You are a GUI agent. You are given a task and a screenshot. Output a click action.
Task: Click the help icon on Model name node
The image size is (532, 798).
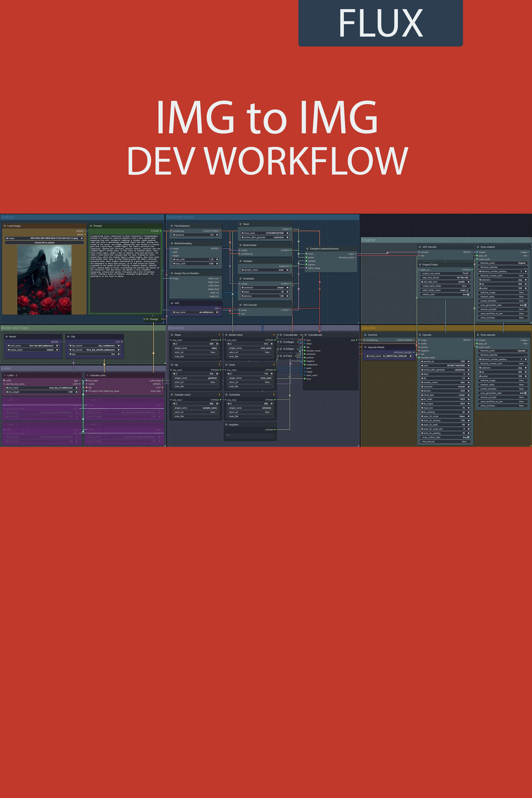274,335
